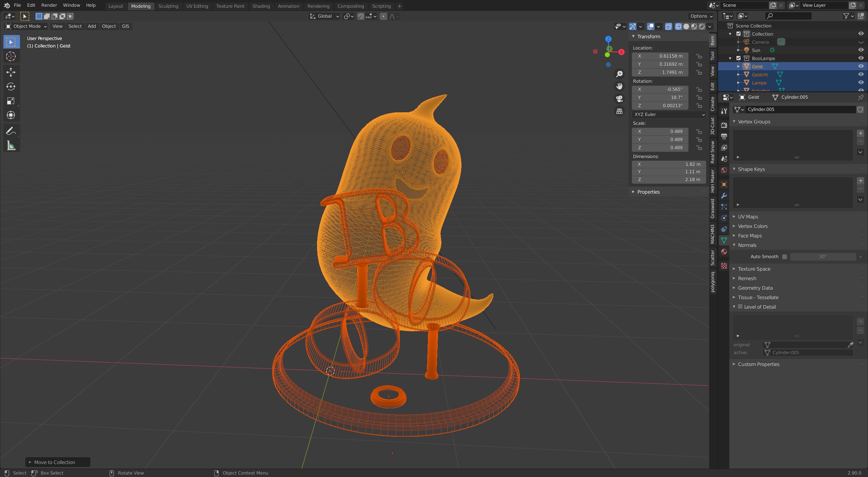
Task: Uncheck the BooLampe collection checkbox
Action: point(738,58)
